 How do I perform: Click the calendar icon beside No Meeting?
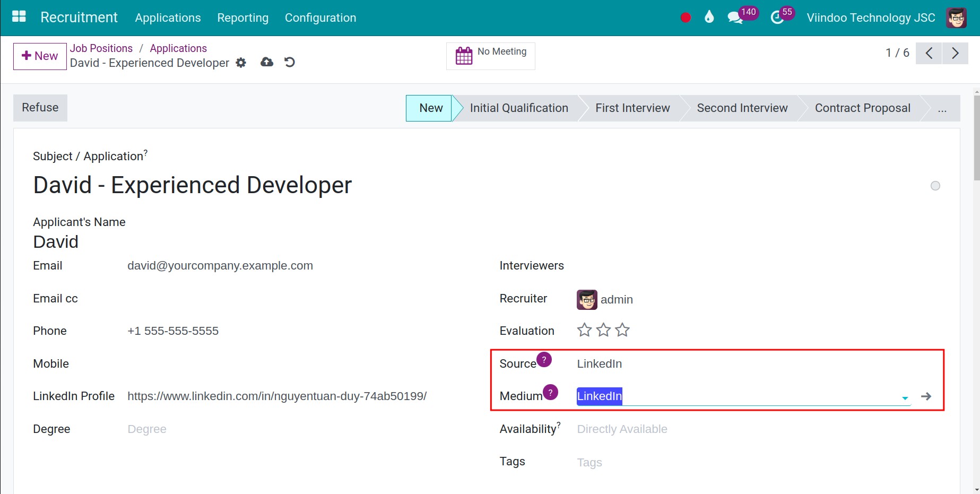coord(464,55)
